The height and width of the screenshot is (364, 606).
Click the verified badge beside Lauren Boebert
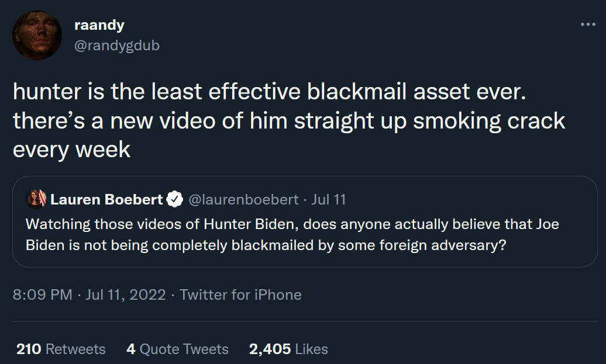(175, 200)
